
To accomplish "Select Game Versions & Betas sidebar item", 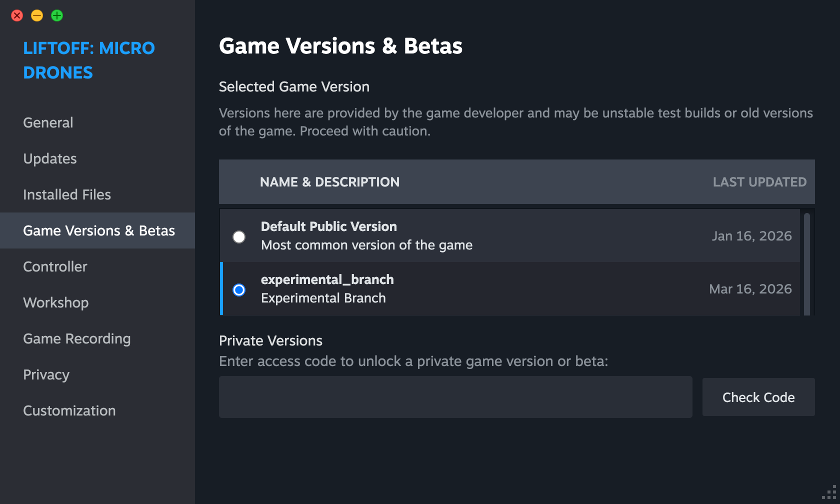I will (99, 230).
